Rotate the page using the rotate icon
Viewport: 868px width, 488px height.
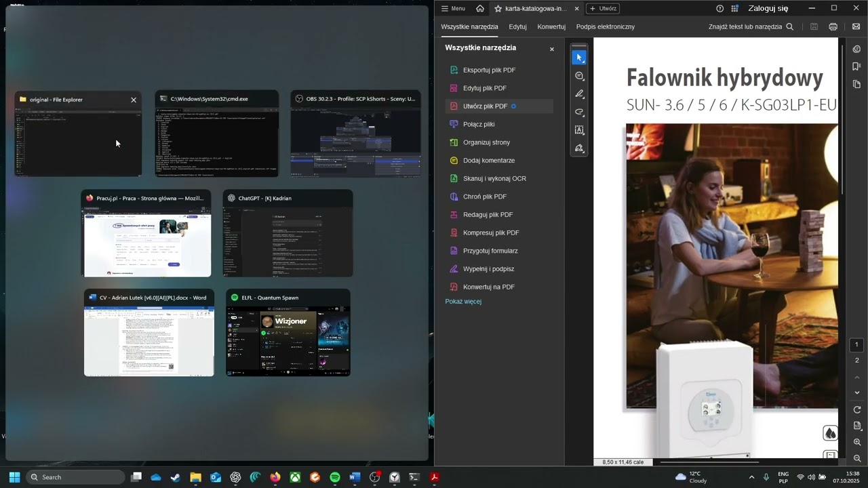[x=857, y=410]
